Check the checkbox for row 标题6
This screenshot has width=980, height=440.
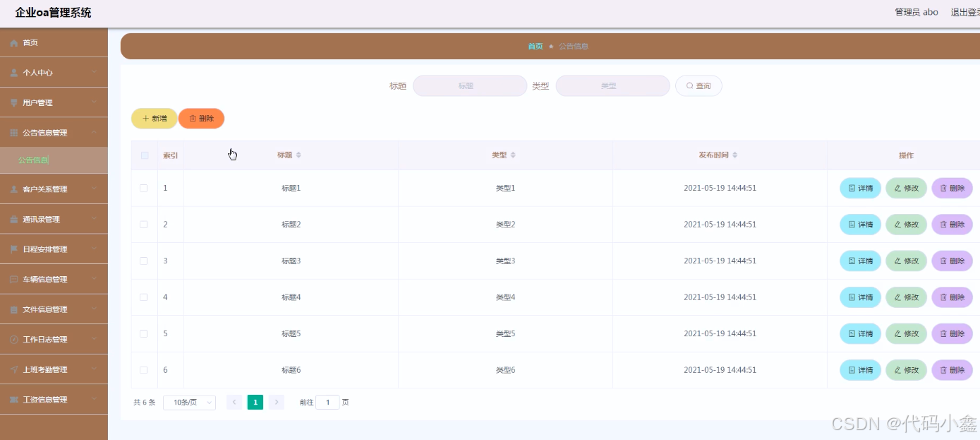pyautogui.click(x=144, y=370)
